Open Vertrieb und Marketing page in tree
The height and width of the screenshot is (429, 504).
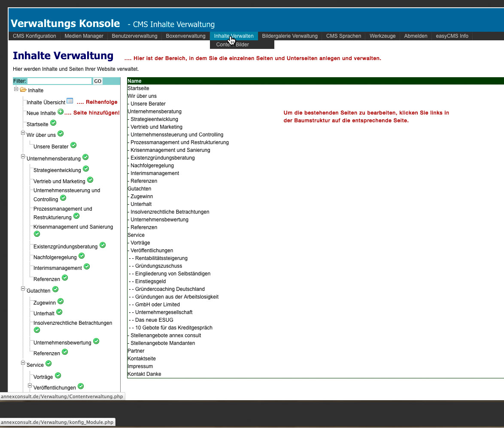point(59,181)
